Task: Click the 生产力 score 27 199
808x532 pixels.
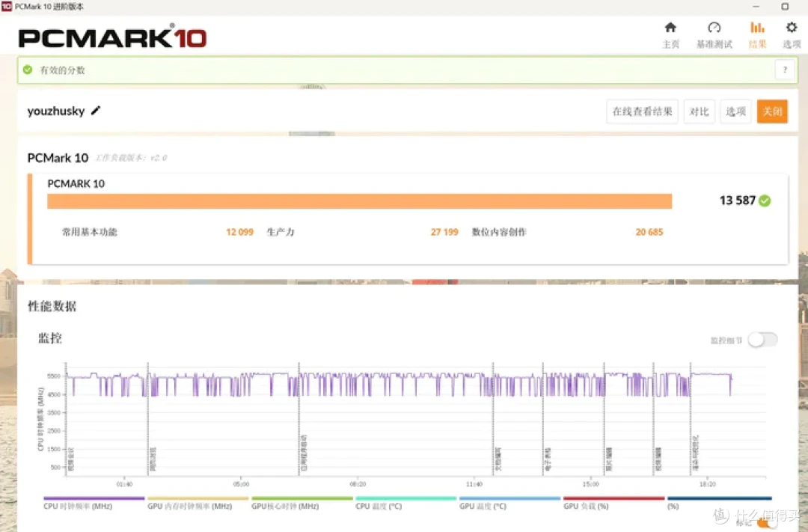Action: pos(444,232)
